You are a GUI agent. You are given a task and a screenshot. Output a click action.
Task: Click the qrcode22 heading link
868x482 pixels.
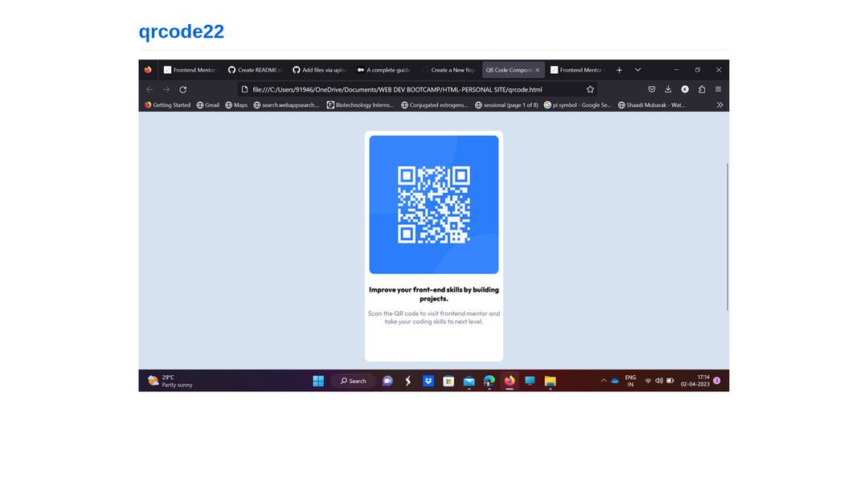(x=181, y=31)
